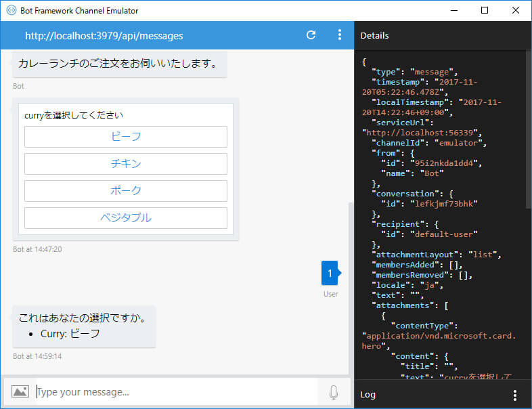Image resolution: width=532 pixels, height=409 pixels.
Task: Click the Bot at 14:47:20 timestamp
Action: pyautogui.click(x=37, y=249)
